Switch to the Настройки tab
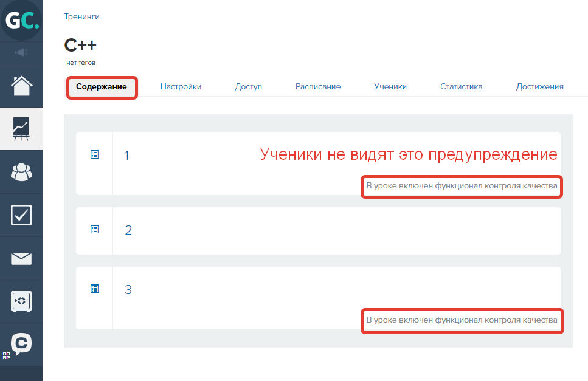 click(181, 87)
